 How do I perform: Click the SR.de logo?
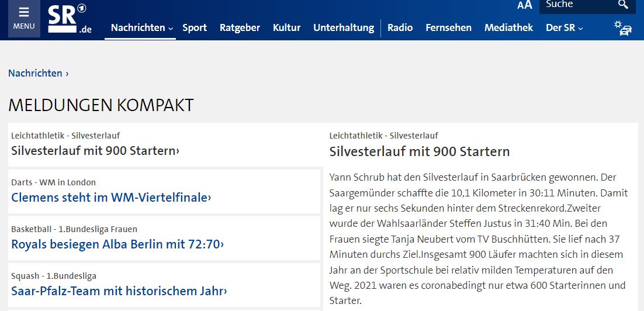[69, 19]
